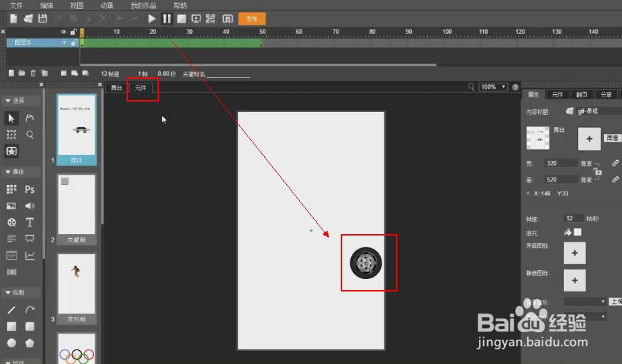
Task: Switch to the 元件 tab above canvas
Action: (141, 88)
